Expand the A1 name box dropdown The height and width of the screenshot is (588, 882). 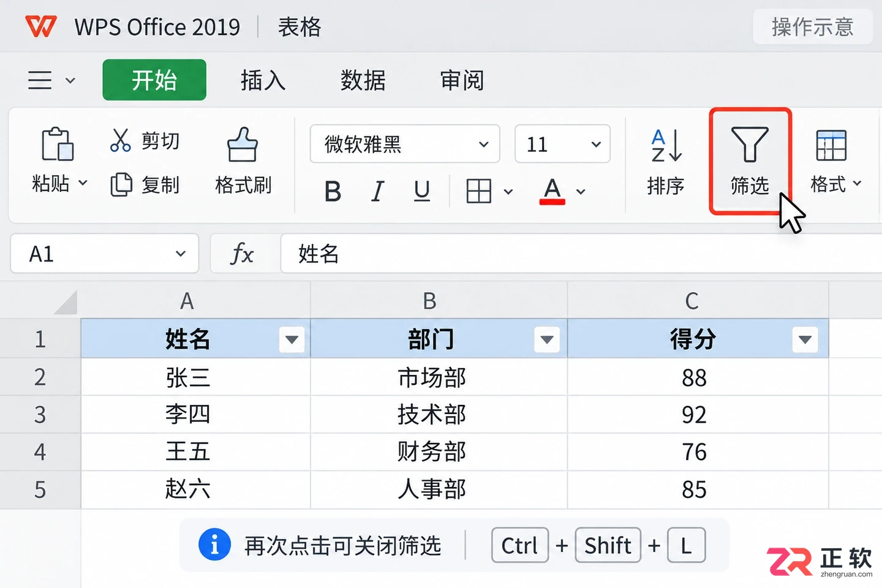click(x=181, y=254)
